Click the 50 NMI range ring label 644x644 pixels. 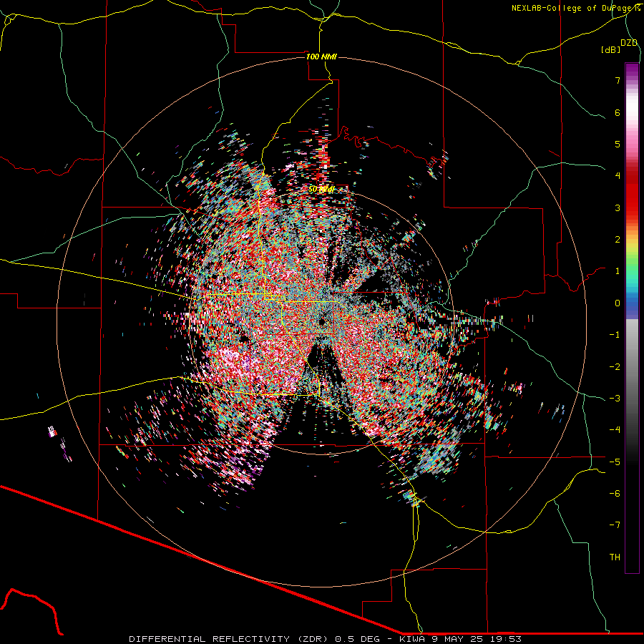[x=321, y=189]
